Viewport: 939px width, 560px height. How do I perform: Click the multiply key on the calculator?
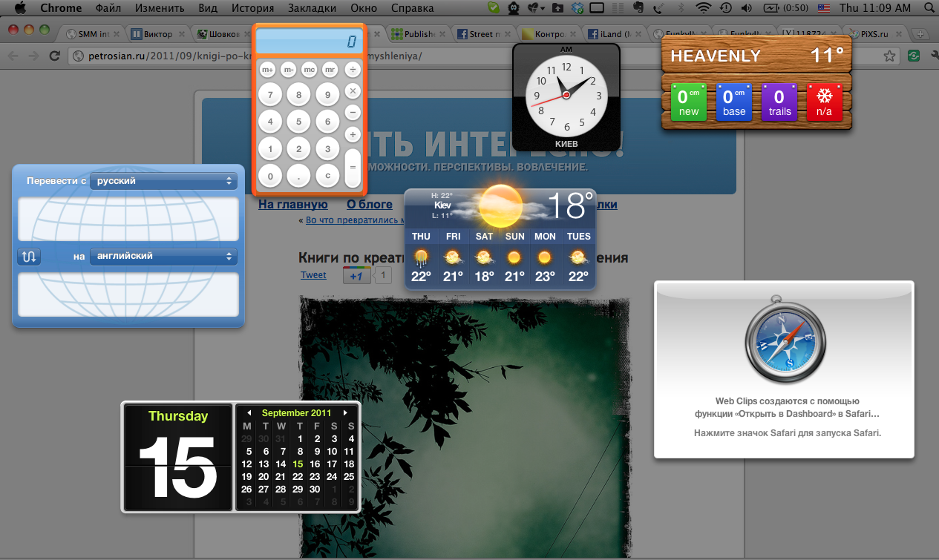pos(353,91)
